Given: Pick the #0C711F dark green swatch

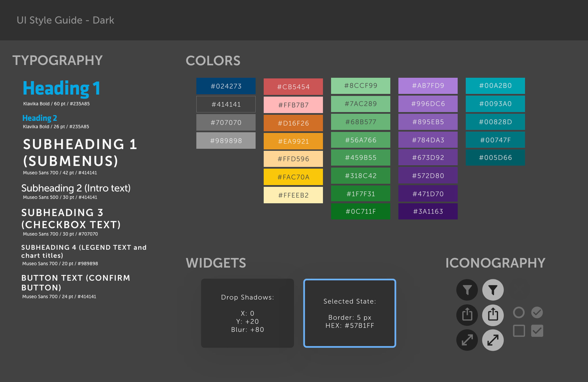Looking at the screenshot, I should tap(361, 211).
